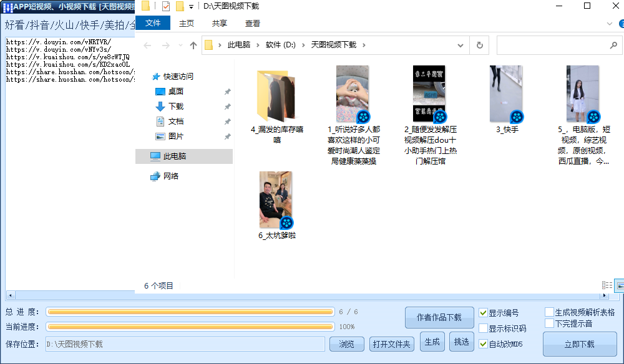
Task: Open the address bar location dropdown
Action: click(x=460, y=45)
